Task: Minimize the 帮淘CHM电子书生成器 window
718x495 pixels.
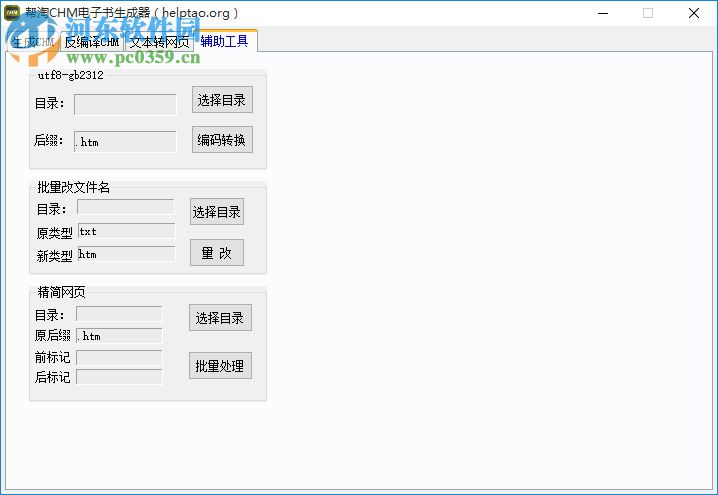Action: [603, 13]
